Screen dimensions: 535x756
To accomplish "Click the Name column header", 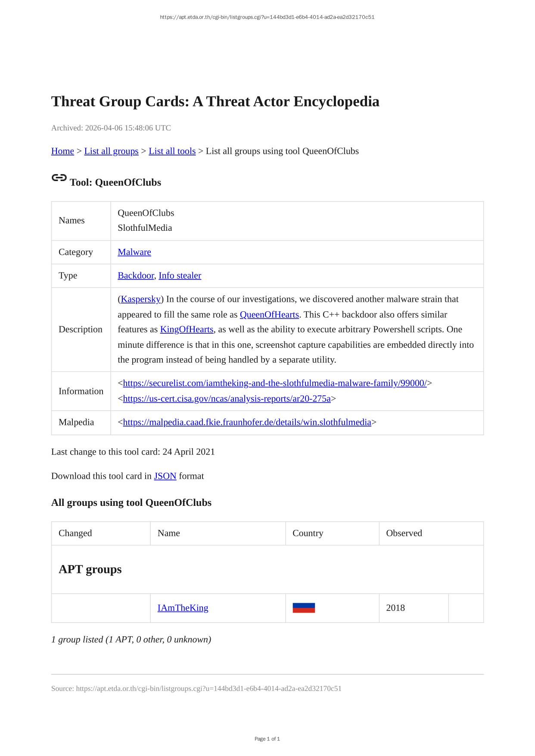I will (x=169, y=533).
